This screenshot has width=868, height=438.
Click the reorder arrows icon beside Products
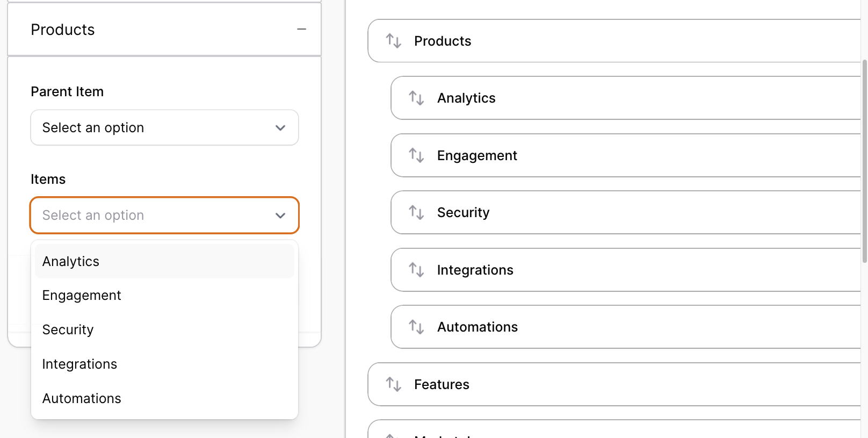coord(394,41)
